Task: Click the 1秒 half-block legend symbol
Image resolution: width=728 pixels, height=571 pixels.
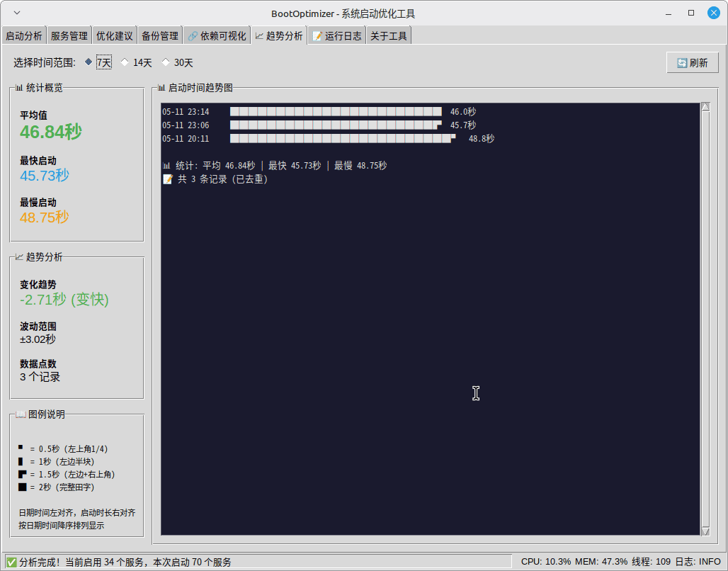Action: 21,461
